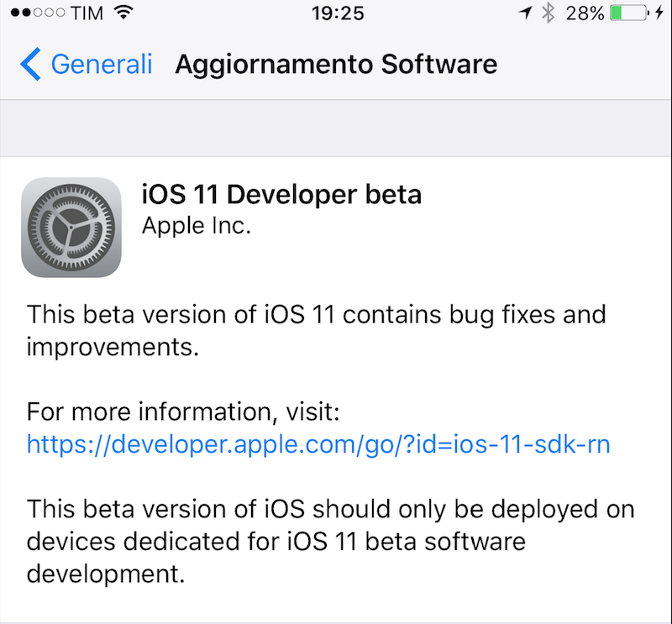The image size is (672, 624).
Task: Tap the 19:25 clock in status bar
Action: [x=335, y=13]
